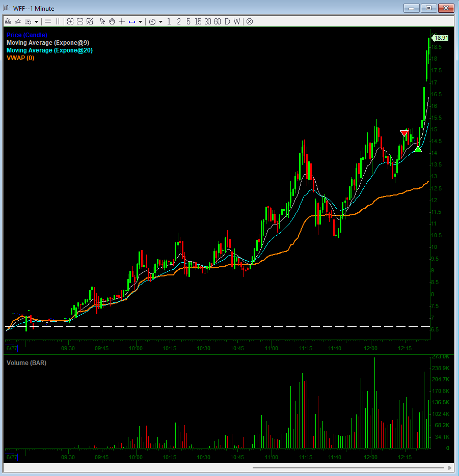Switch to 60 minute timeframe
This screenshot has height=476, width=459.
tap(218, 21)
